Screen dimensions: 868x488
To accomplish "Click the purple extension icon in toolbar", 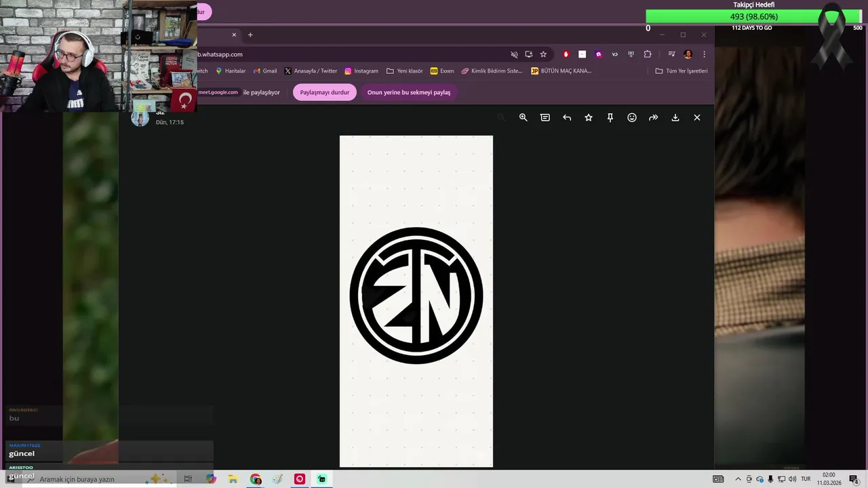I will [x=598, y=54].
